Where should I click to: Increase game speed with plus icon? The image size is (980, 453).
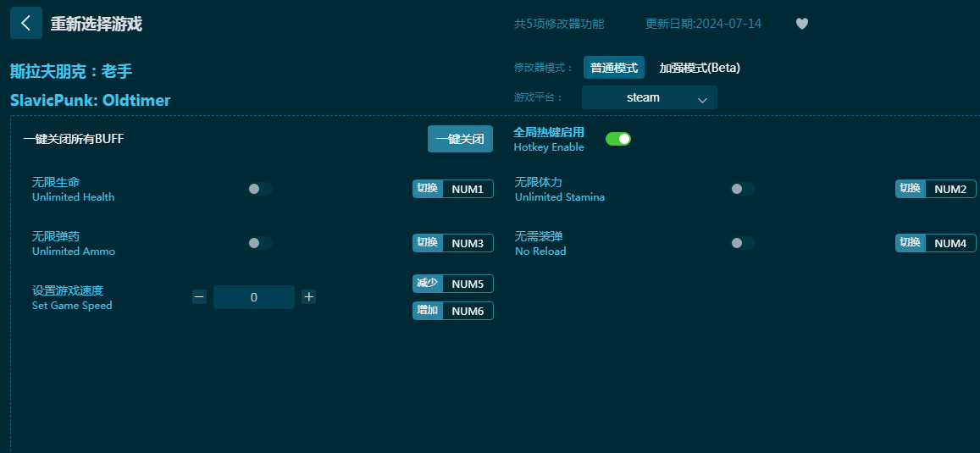tap(309, 297)
